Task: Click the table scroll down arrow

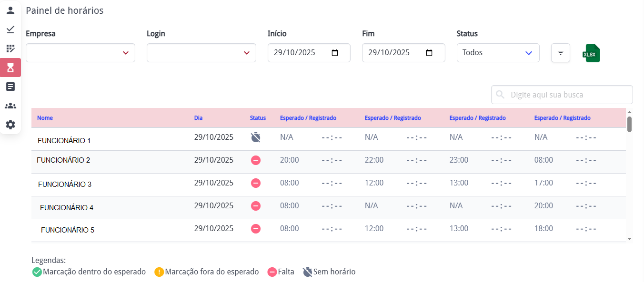Action: (x=629, y=239)
